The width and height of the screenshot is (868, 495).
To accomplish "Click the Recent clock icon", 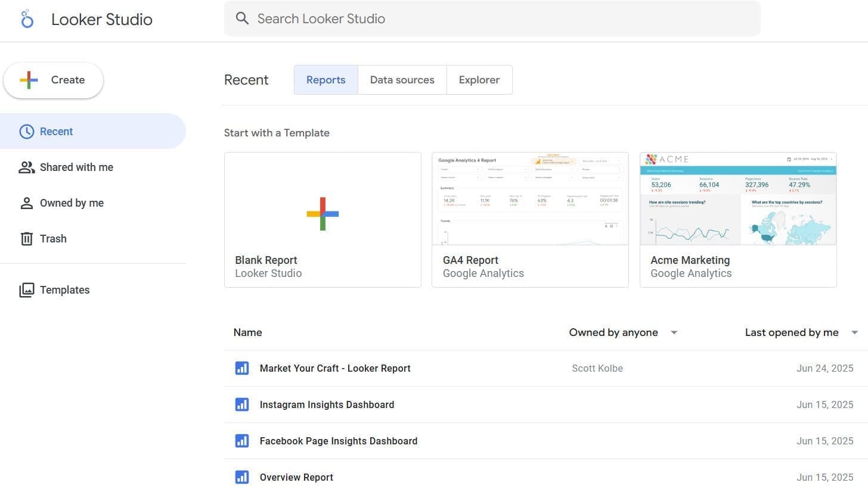I will (27, 132).
